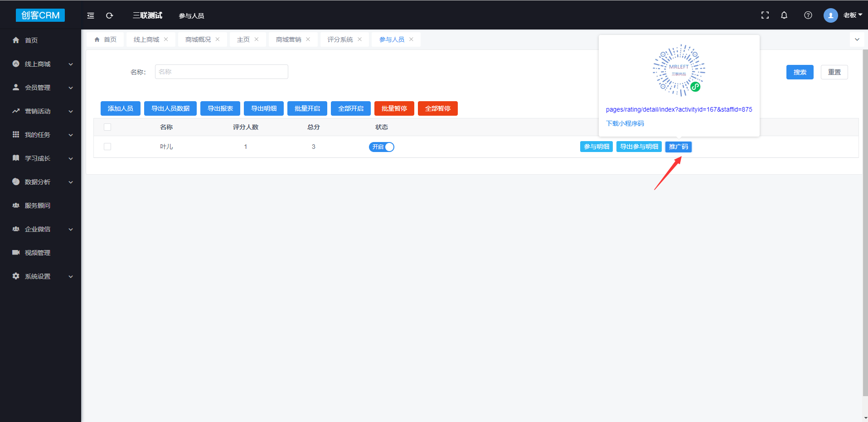This screenshot has height=422, width=868.
Task: Open 参与明细 for 叶儿
Action: click(x=596, y=147)
